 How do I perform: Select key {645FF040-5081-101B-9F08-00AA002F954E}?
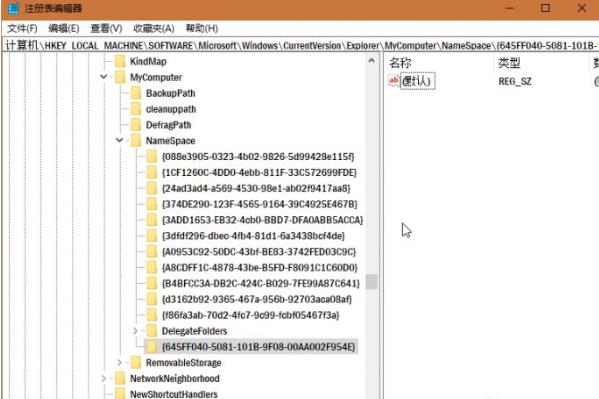259,347
